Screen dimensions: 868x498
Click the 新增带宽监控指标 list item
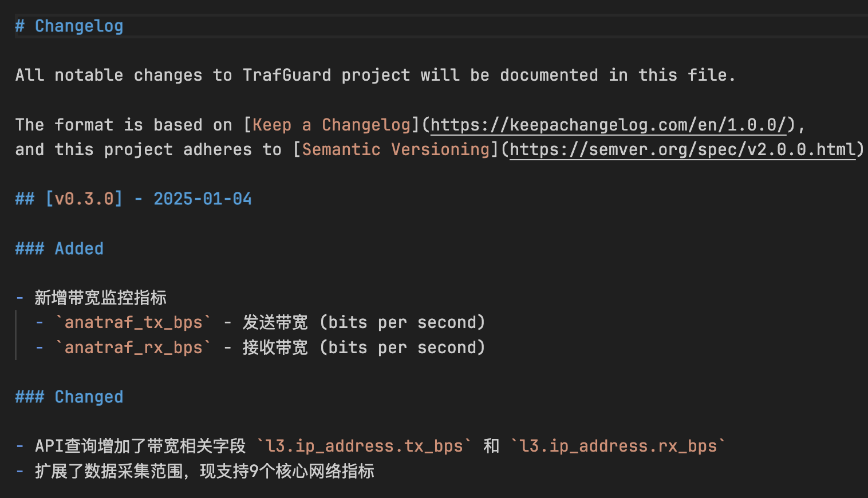click(100, 298)
